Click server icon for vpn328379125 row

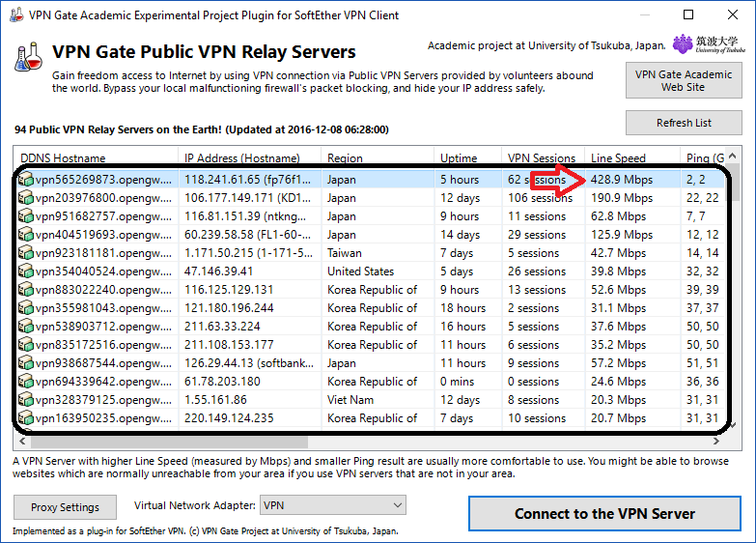point(26,400)
